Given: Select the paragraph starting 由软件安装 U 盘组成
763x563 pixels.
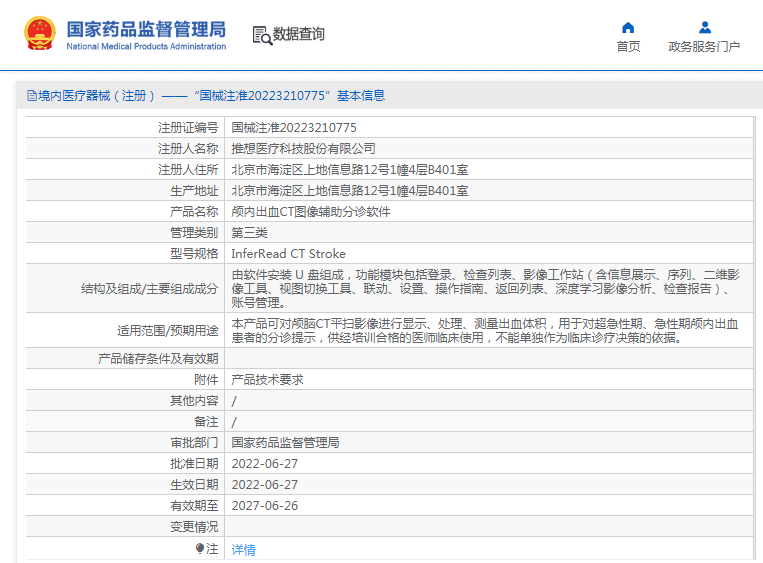Looking at the screenshot, I should (x=486, y=289).
